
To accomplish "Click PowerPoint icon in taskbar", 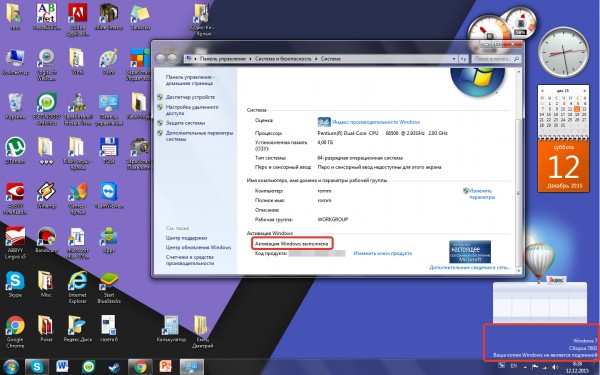I will [x=165, y=367].
